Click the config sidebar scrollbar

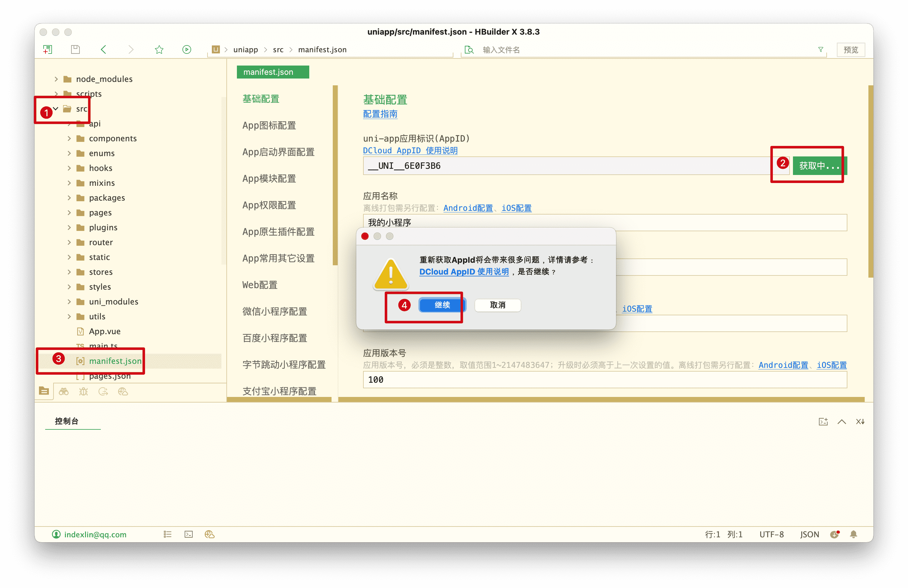pyautogui.click(x=335, y=175)
